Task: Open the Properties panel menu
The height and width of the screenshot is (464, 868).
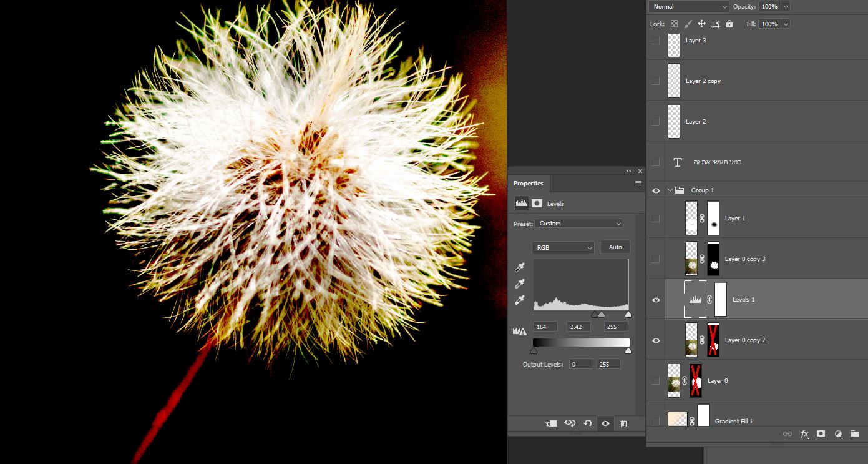Action: pos(638,184)
